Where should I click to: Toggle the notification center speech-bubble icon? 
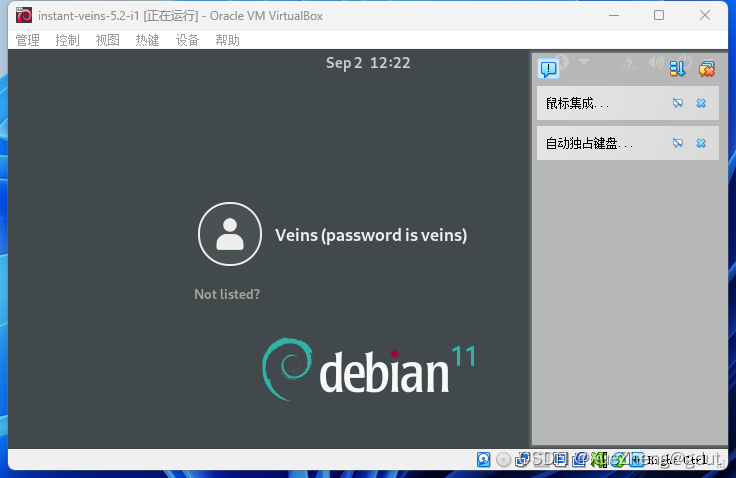[548, 69]
